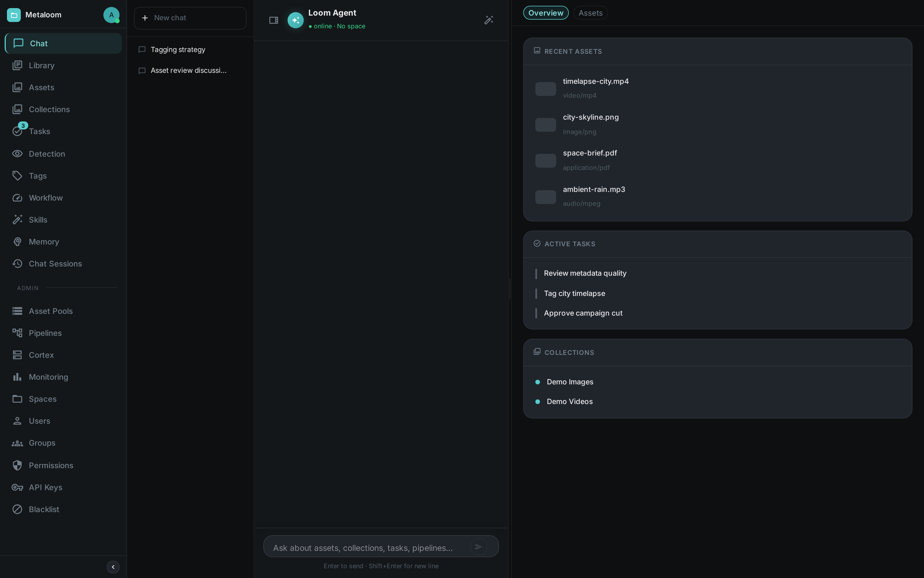Open the user avatar A menu
The width and height of the screenshot is (924, 578).
tap(111, 15)
